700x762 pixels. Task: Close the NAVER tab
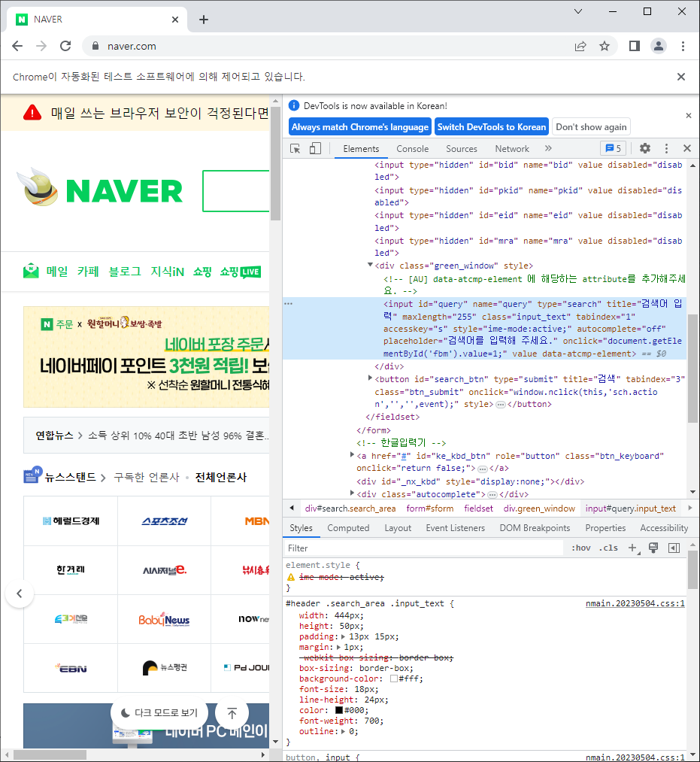pyautogui.click(x=175, y=20)
